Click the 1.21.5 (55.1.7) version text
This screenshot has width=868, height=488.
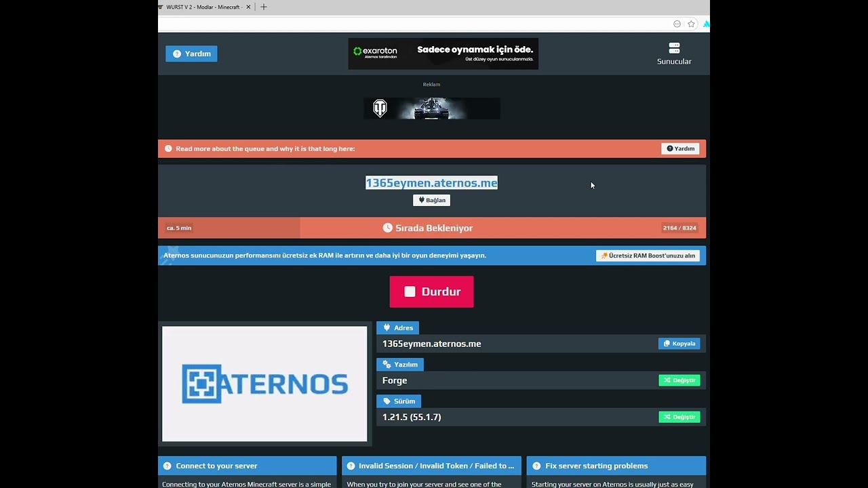(x=412, y=417)
